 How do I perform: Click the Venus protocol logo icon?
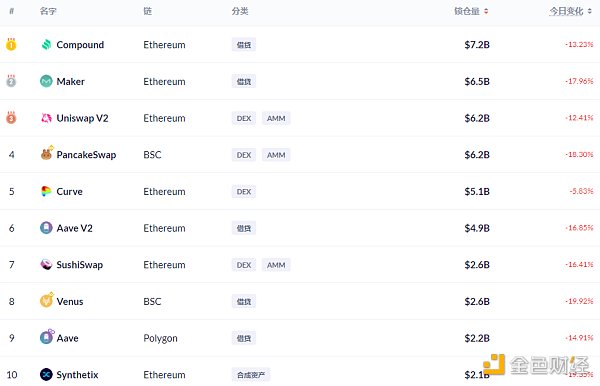coord(47,300)
